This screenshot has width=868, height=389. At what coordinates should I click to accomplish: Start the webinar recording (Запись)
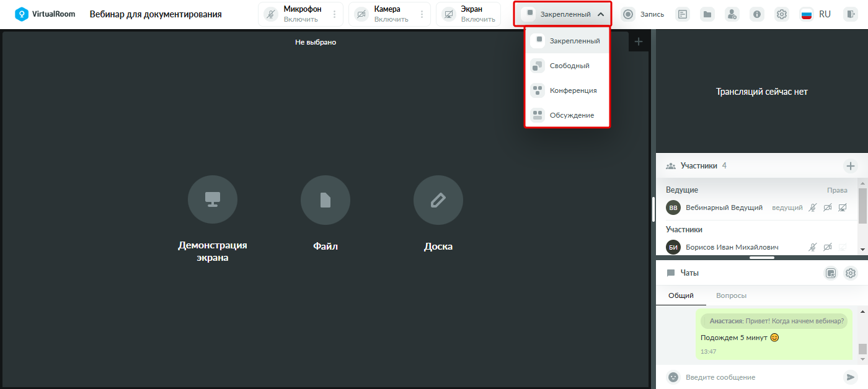(642, 14)
